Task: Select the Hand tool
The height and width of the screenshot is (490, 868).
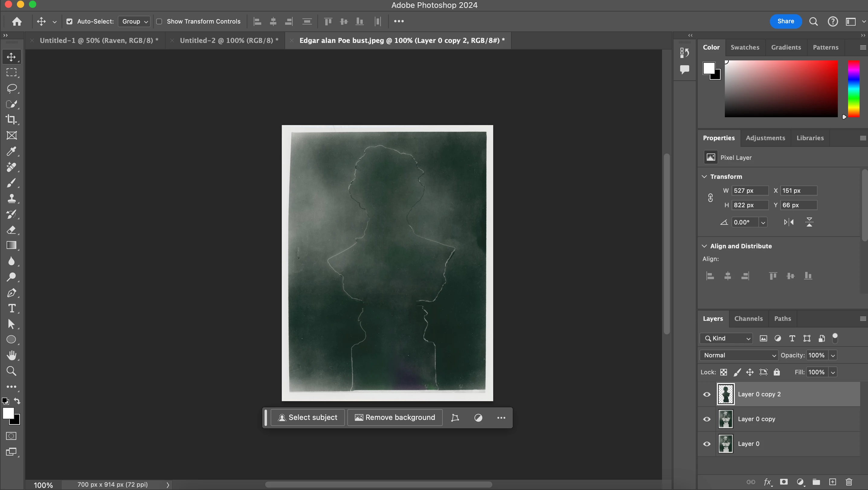Action: (11, 355)
